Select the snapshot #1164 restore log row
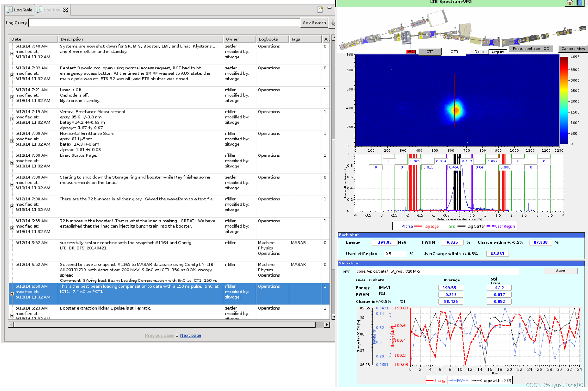Viewport: 588px width, 391px height. 169,250
